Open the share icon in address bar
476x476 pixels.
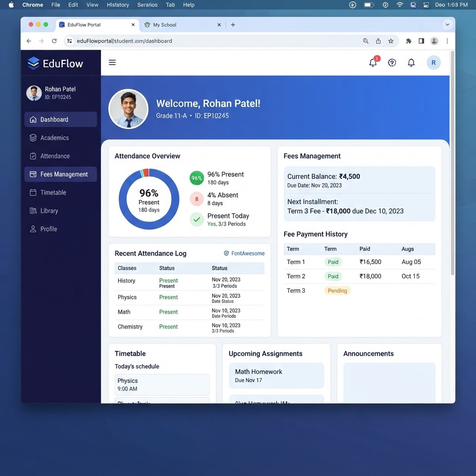click(378, 41)
